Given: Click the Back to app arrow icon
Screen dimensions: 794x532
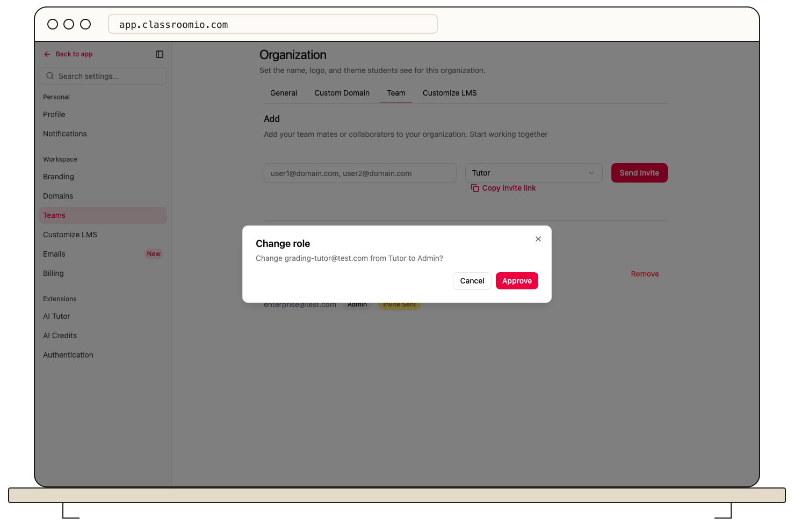Looking at the screenshot, I should (47, 54).
